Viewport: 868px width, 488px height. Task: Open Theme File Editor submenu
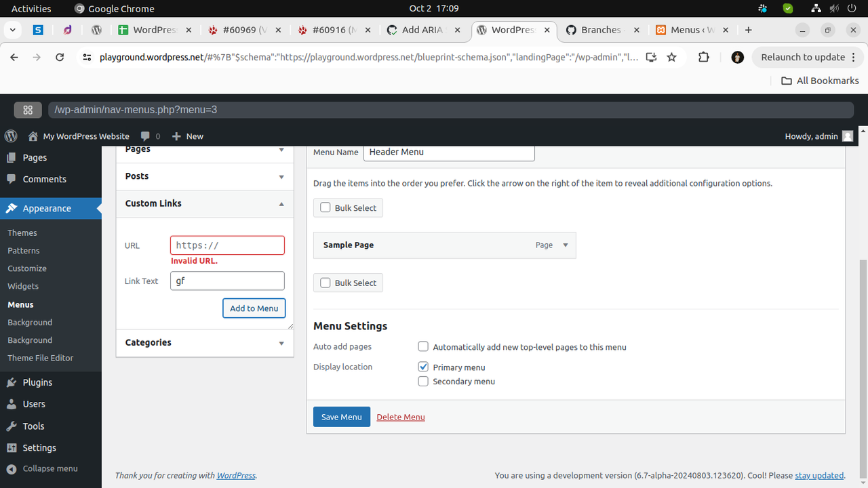coord(41,358)
